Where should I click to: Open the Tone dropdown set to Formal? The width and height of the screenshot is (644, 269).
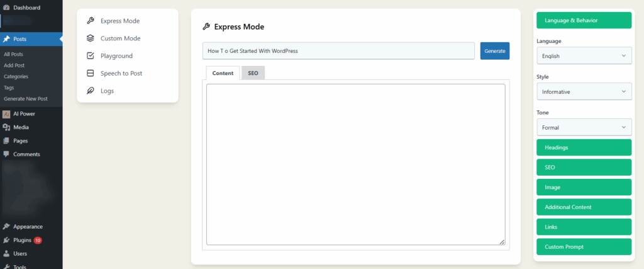point(584,127)
